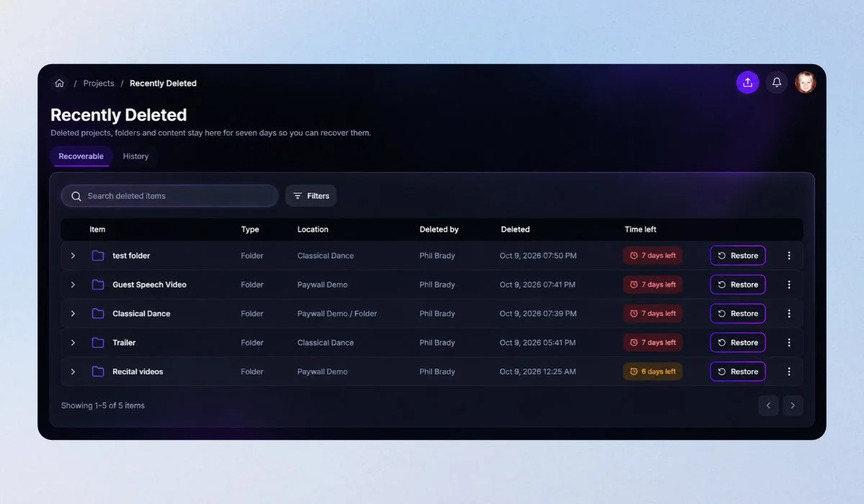Expand the Trailer row
Image resolution: width=864 pixels, height=504 pixels.
(73, 343)
